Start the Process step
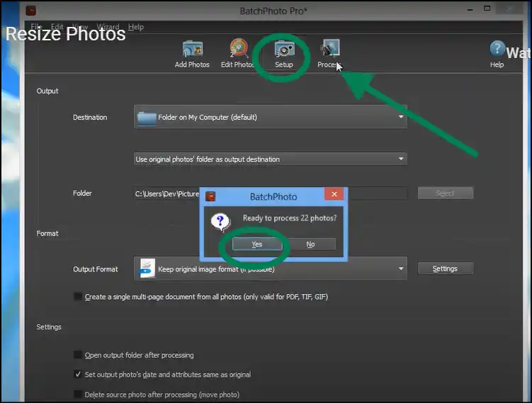Viewport: 532px width, 403px height. click(x=329, y=55)
